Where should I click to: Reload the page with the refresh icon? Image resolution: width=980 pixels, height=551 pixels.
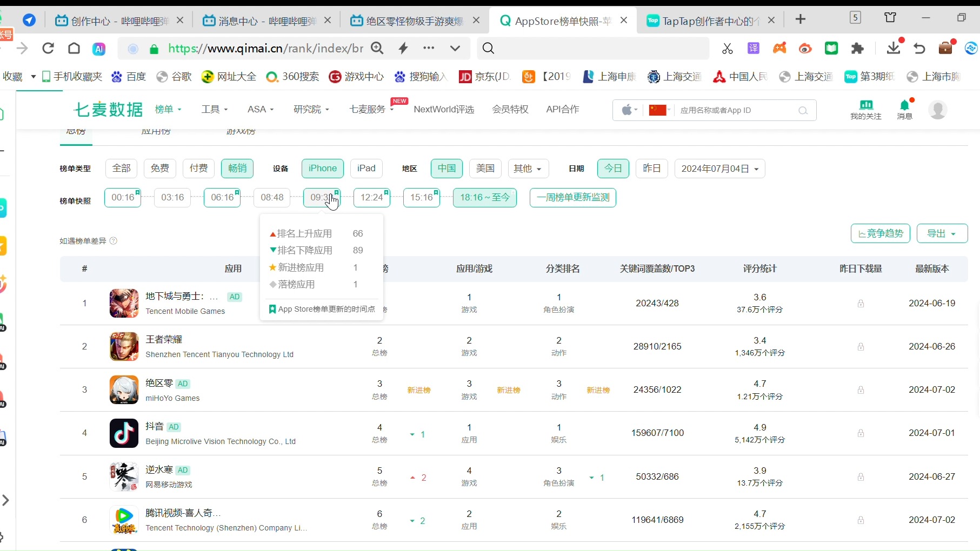(x=48, y=49)
